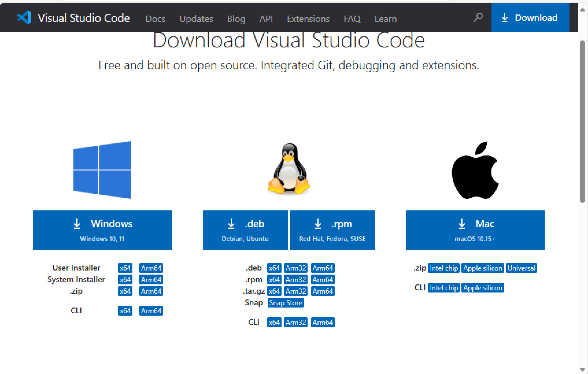Click the header Download button

530,18
